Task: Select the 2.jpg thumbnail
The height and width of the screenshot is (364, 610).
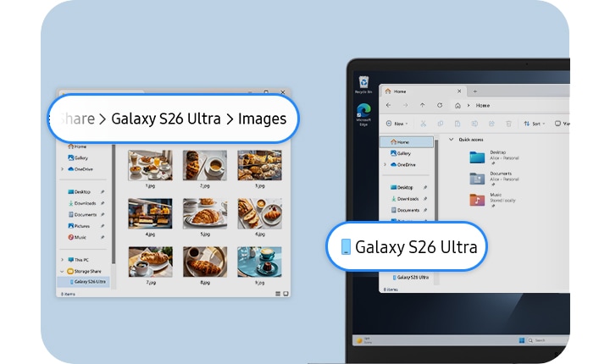Action: coord(205,165)
